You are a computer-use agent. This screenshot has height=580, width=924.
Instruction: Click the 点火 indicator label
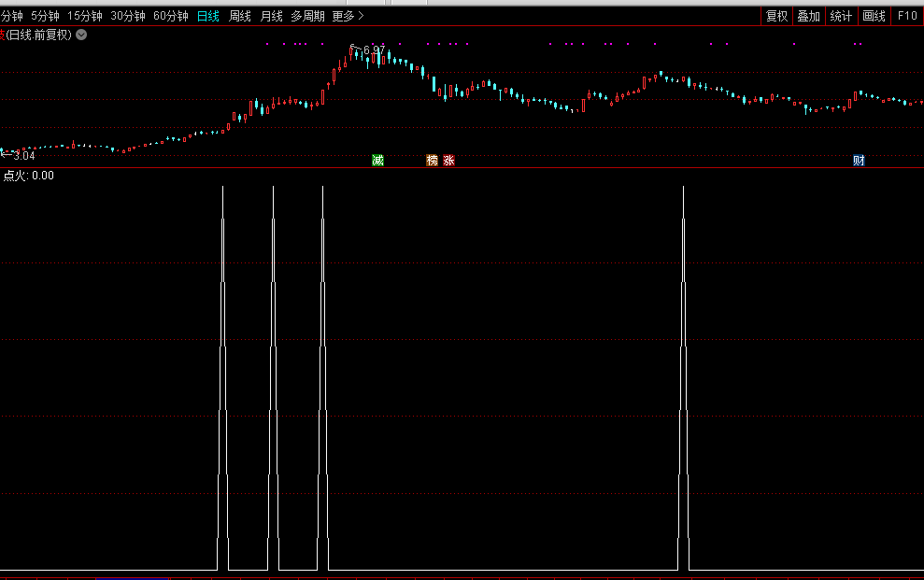tap(16, 176)
